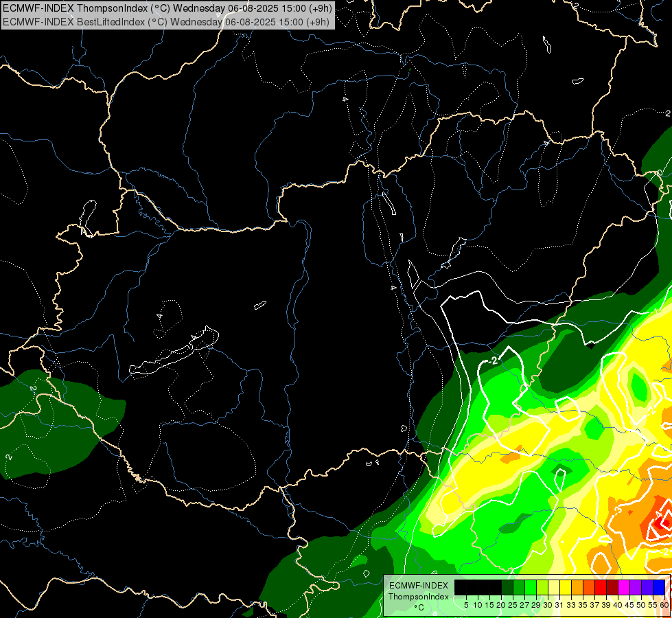
Task: Click the °C unit label in legend
Action: (419, 608)
